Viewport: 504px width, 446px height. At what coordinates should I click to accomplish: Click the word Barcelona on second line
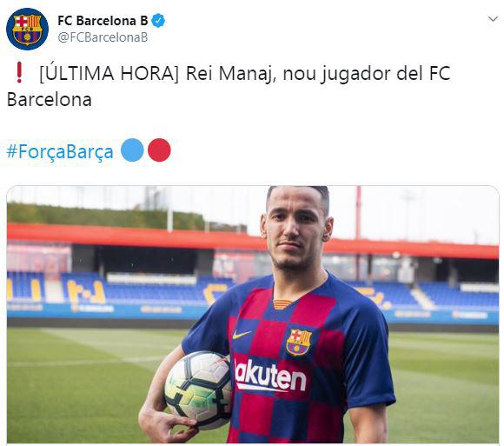point(50,100)
